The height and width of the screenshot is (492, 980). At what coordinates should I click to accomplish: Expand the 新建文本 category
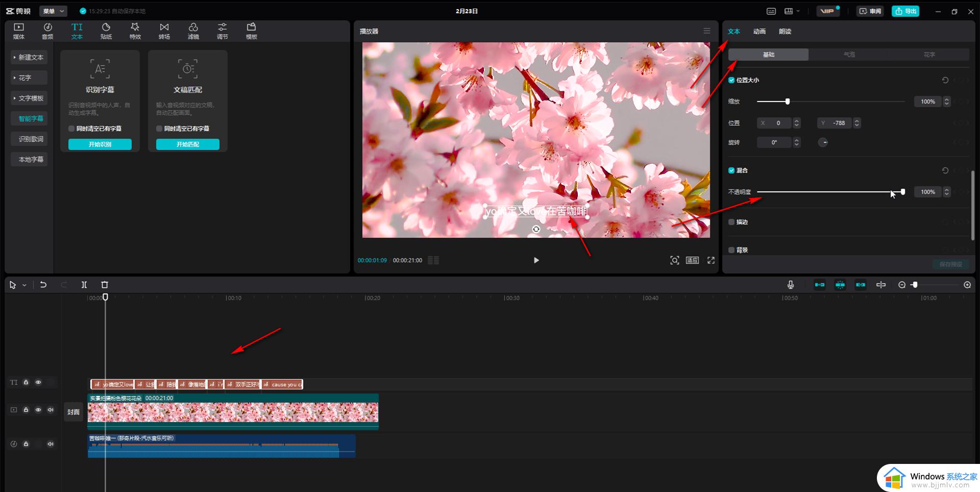(29, 58)
